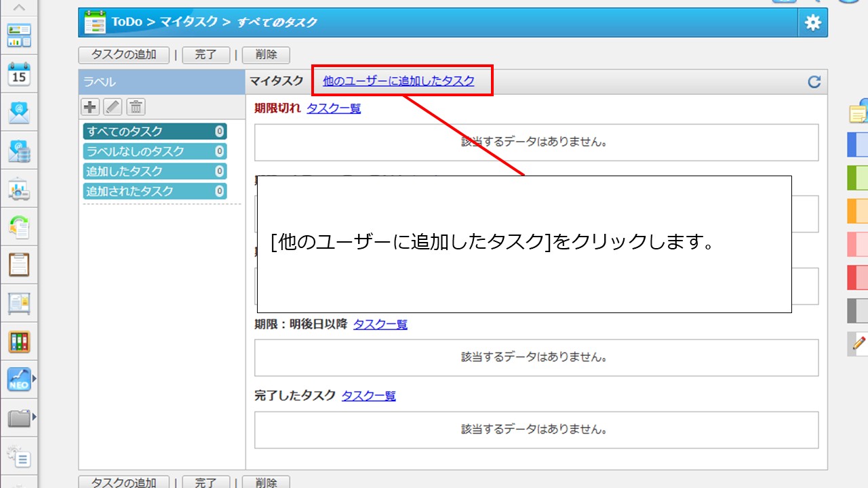
Task: Expand the folder icon submenu arrow
Action: pos(35,417)
